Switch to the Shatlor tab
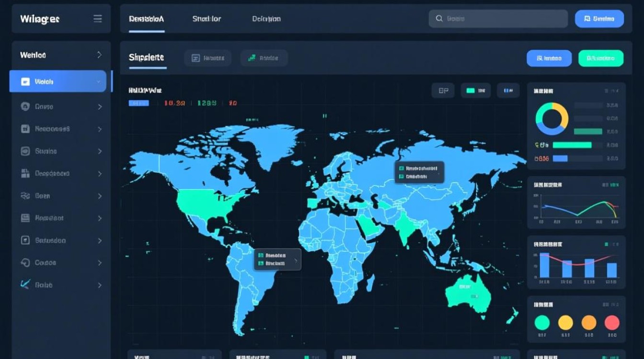Viewport: 644px width, 359px height. pos(207,19)
